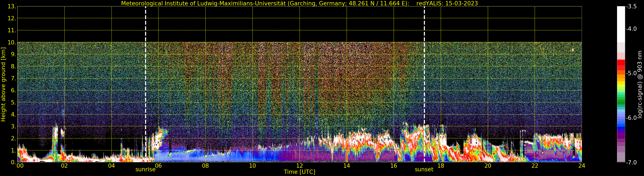Viewport: 644px width, 176px height.
Task: Click the time axis tick label 22
Action: point(535,166)
